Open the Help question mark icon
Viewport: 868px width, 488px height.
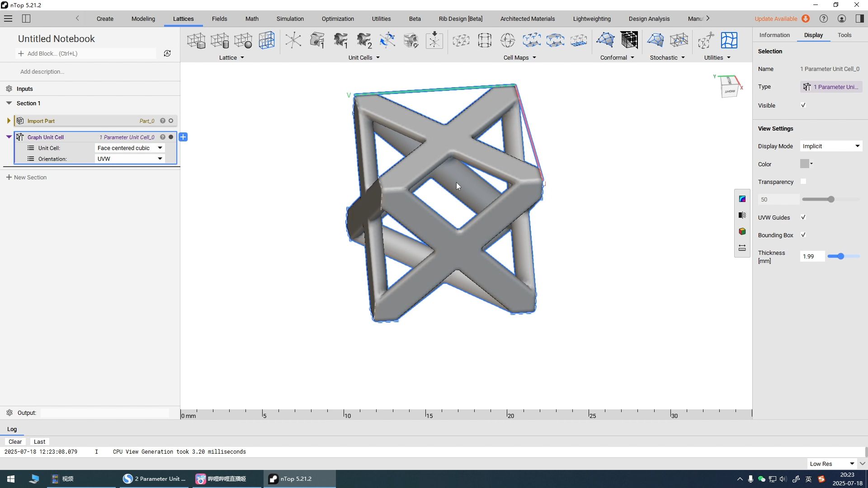tap(824, 19)
